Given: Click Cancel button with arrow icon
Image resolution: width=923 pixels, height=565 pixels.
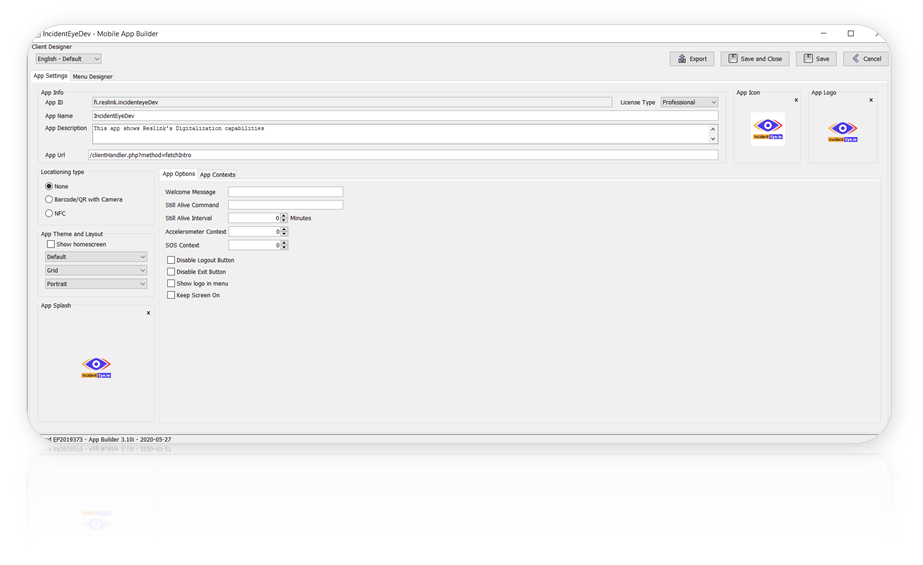Looking at the screenshot, I should click(865, 59).
